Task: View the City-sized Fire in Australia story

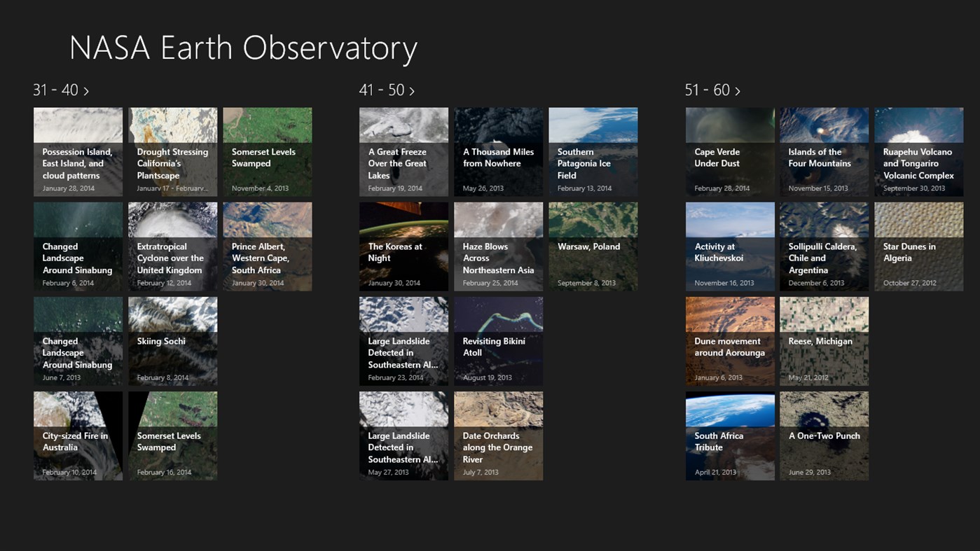Action: pyautogui.click(x=78, y=435)
